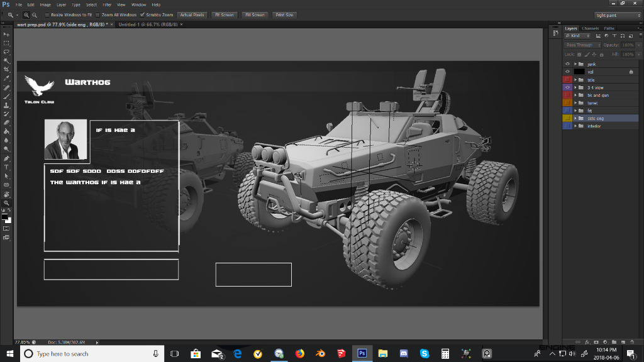644x362 pixels.
Task: Show the interior layer group
Action: [568, 126]
